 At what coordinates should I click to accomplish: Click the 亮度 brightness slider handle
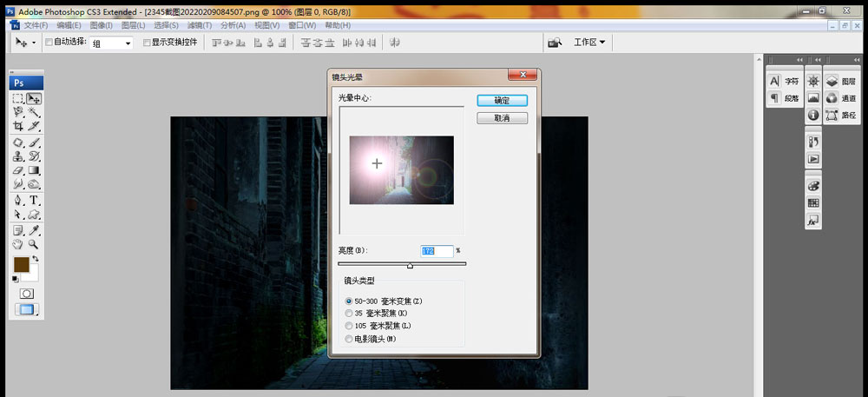click(x=410, y=266)
